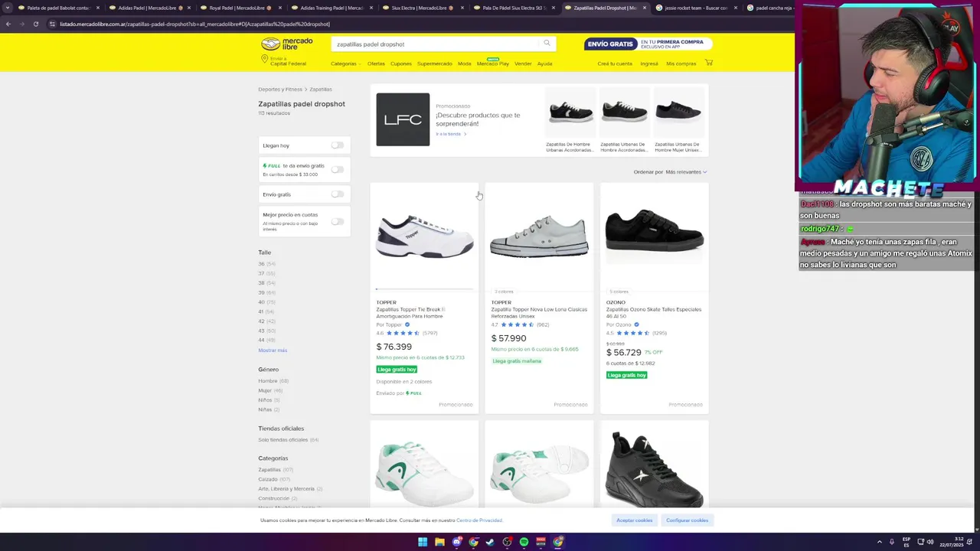The image size is (980, 551).
Task: Open Spotify from the taskbar
Action: (x=524, y=542)
